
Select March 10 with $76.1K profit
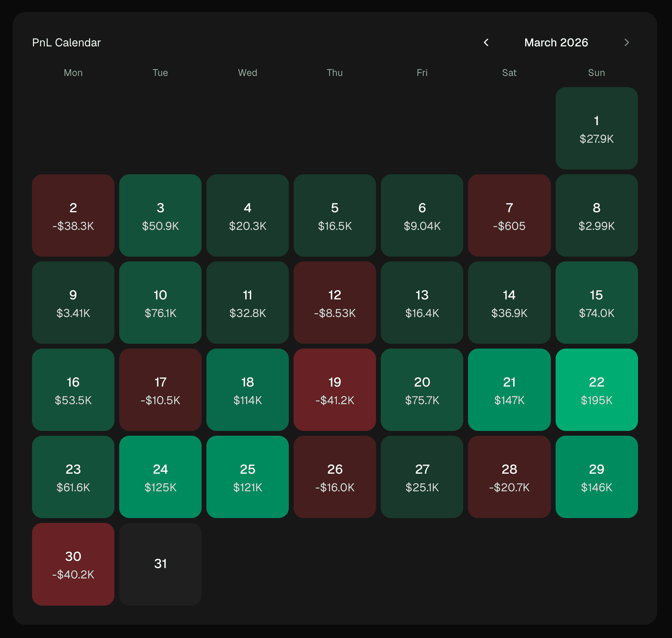tap(160, 303)
